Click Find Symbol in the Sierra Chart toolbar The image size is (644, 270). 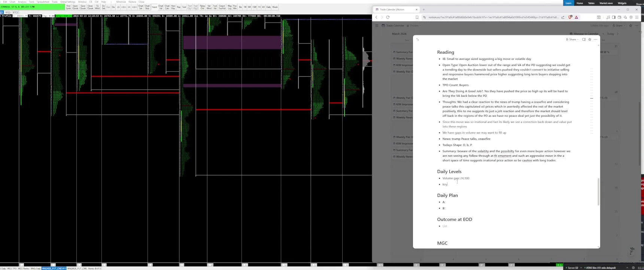coord(68,7)
